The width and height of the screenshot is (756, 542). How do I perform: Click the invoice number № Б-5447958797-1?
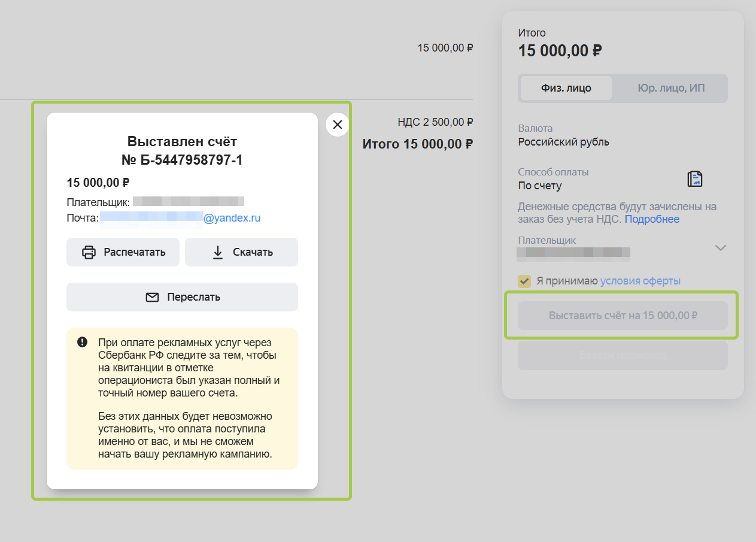coord(182,160)
